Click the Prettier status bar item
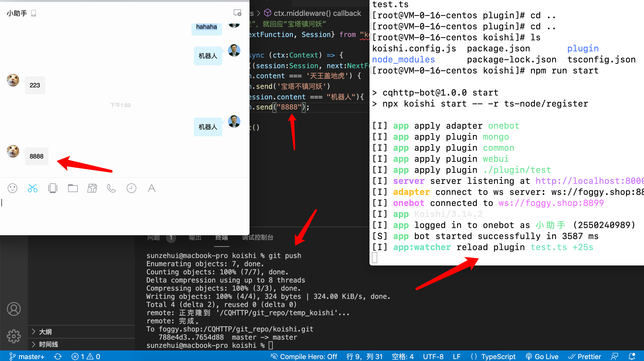This screenshot has height=361, width=644. point(584,356)
